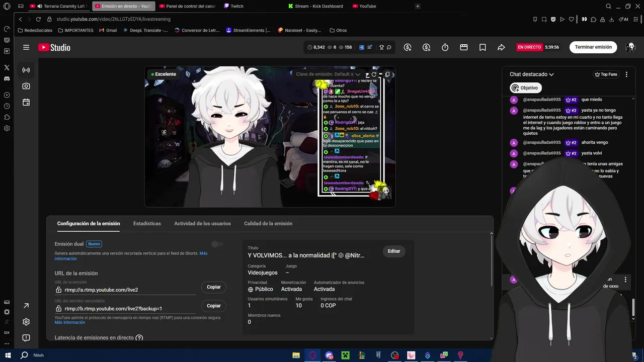644x362 pixels.
Task: Open the channel account avatar
Action: 630,47
